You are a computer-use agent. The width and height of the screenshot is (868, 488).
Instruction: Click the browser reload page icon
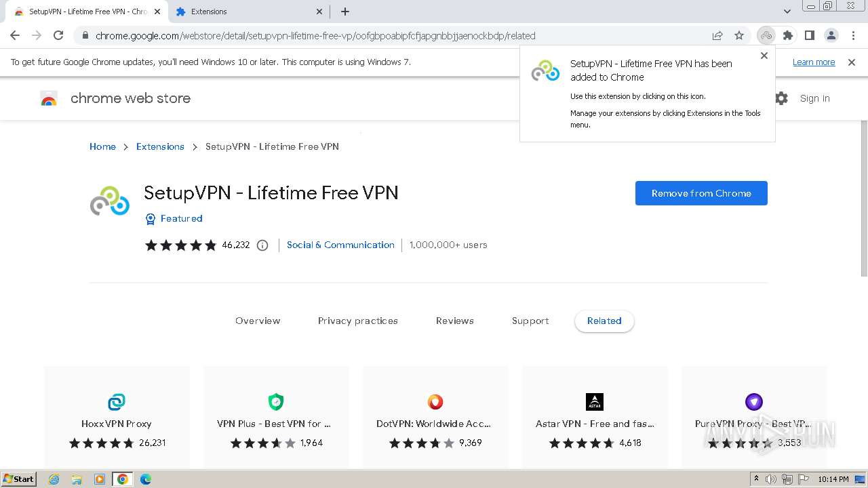[58, 35]
